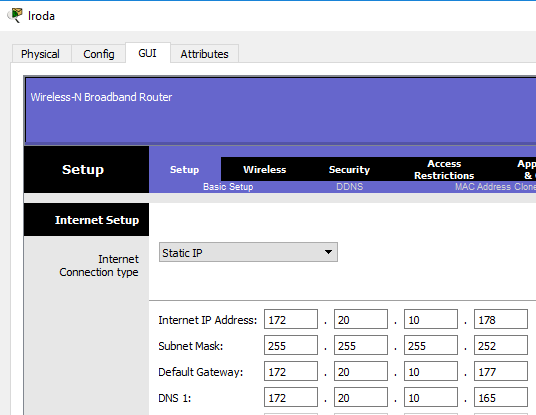
Task: Open the Access Restrictions menu
Action: (x=444, y=170)
